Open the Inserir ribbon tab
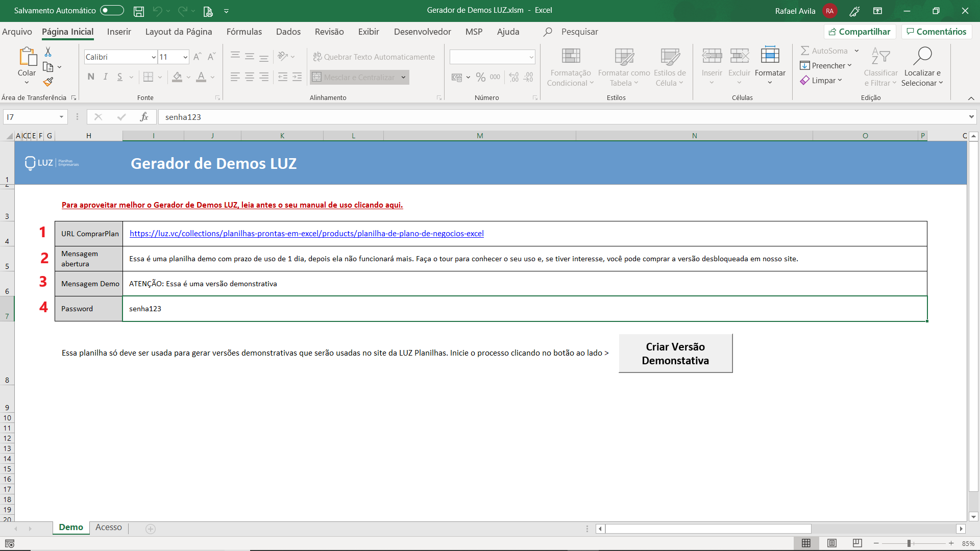This screenshot has height=551, width=980. (x=119, y=32)
